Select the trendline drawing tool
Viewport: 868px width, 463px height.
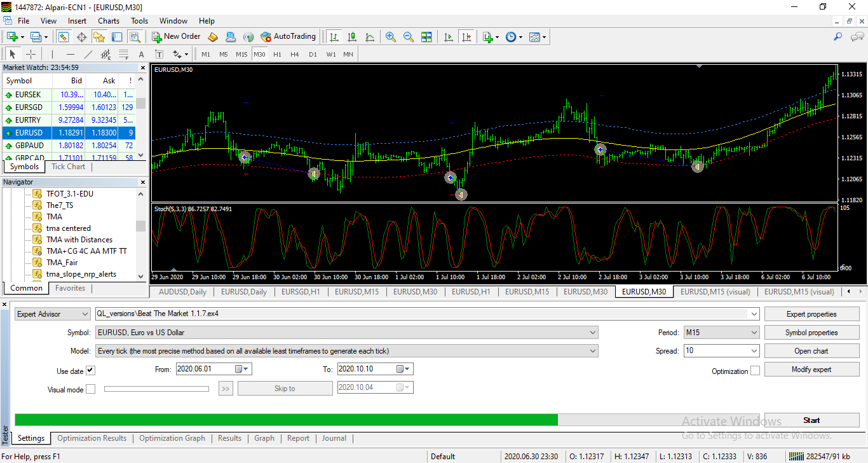(88, 54)
